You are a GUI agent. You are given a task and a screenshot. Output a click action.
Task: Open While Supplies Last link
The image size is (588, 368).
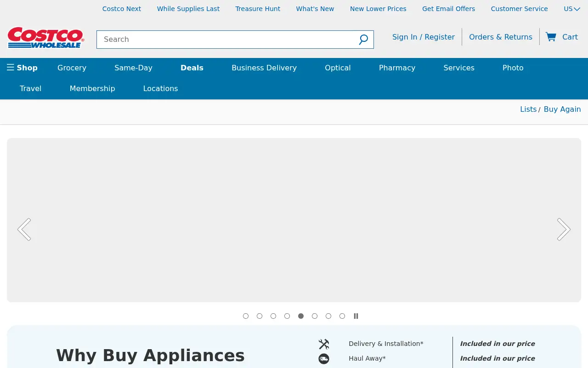click(188, 9)
